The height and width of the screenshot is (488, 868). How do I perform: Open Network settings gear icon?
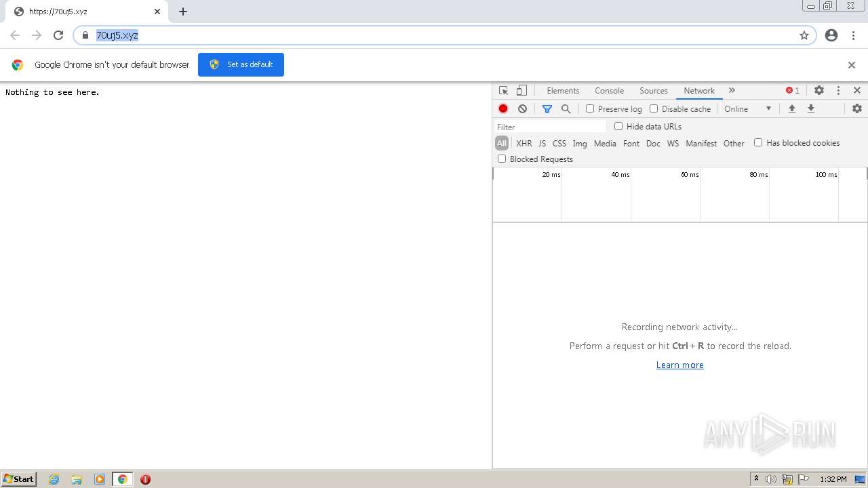[x=857, y=108]
